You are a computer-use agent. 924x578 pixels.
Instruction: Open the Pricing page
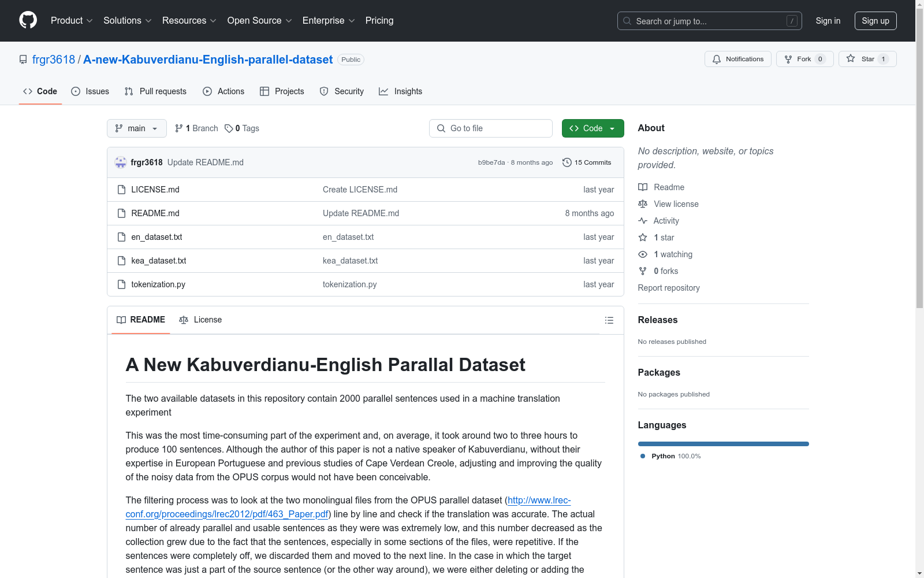click(379, 20)
